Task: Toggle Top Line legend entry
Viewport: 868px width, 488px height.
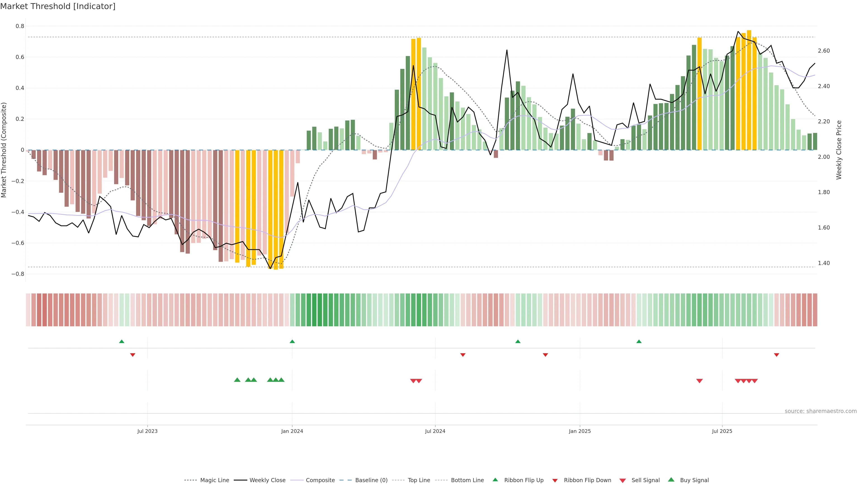Action: coord(419,480)
